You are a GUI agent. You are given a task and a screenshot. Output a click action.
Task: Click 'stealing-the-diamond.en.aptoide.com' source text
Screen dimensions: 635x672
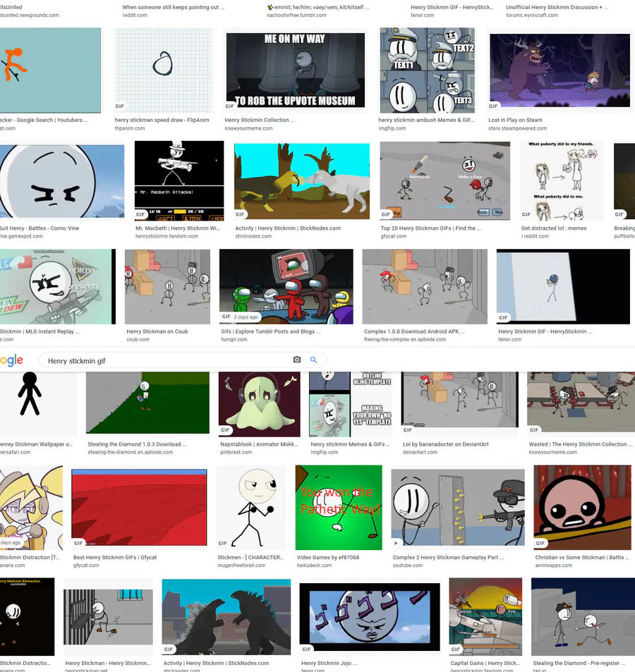(131, 452)
